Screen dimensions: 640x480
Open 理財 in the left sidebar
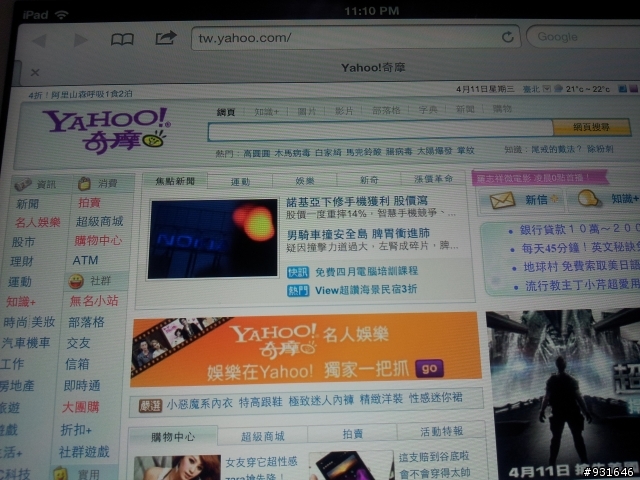click(21, 261)
